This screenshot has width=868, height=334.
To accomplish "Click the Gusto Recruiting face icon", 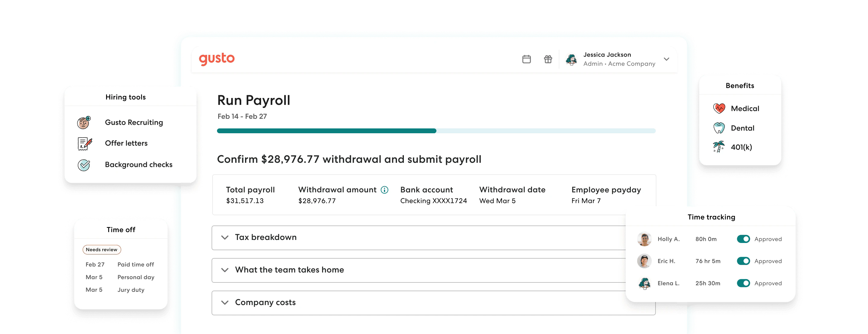I will [84, 123].
